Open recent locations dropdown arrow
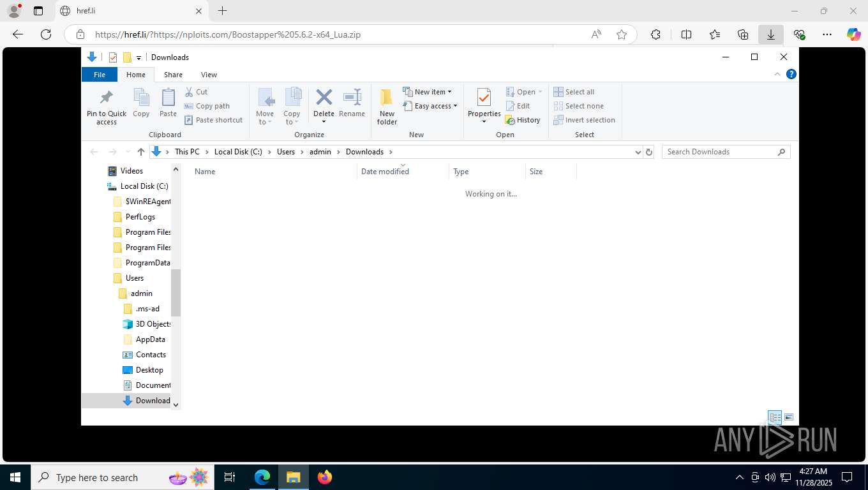The height and width of the screenshot is (490, 868). click(x=128, y=152)
